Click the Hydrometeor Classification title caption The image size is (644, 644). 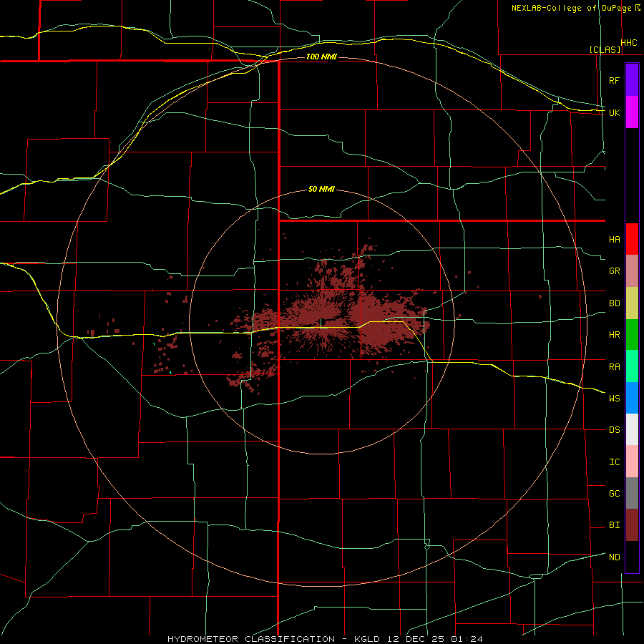tap(325, 639)
